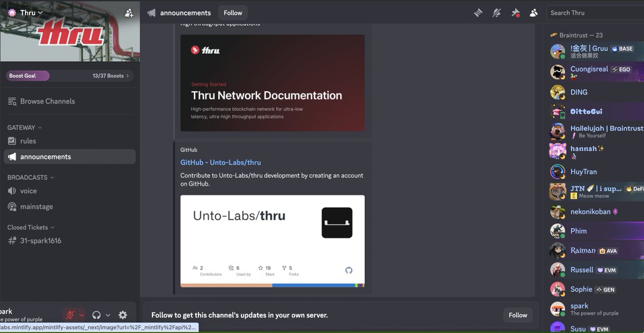Collapse the BROADCASTS category
Viewport: 644px width, 333px height.
tap(31, 177)
